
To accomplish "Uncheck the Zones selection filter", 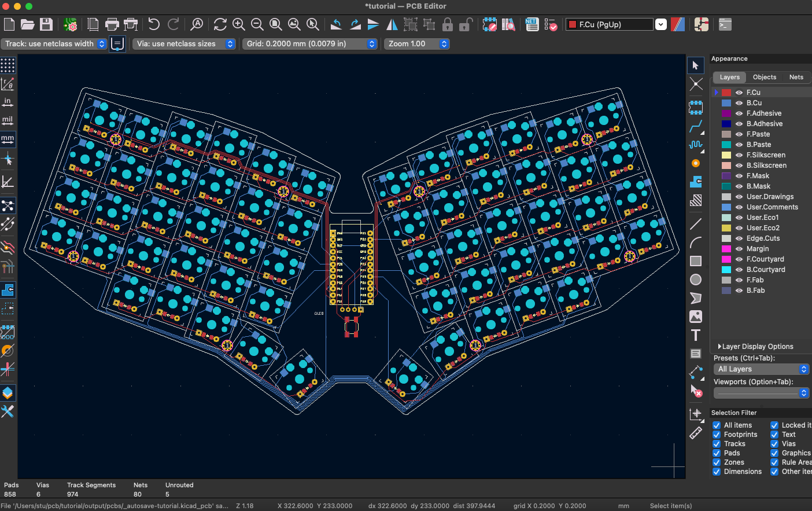I will [x=717, y=462].
